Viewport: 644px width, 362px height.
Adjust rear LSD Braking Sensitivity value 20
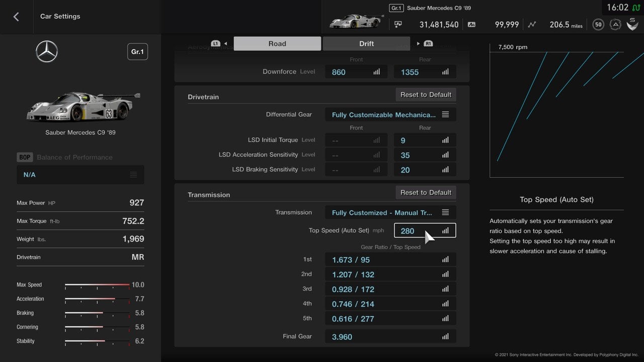click(x=425, y=169)
